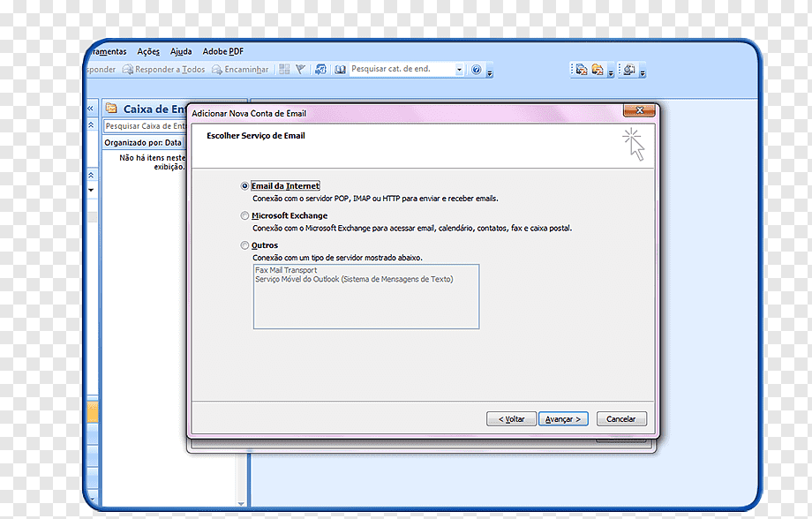Click the first Adobe PDF convert icon
Screen dimensions: 812x519
click(x=582, y=70)
